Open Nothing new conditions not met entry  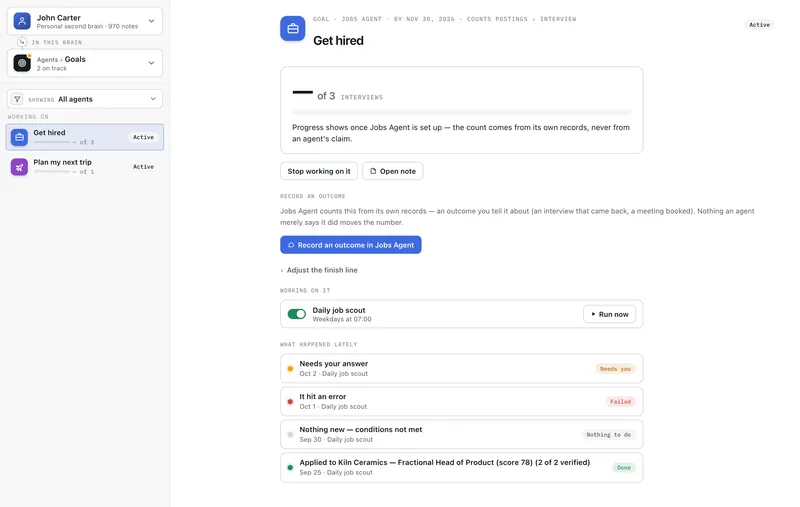pyautogui.click(x=462, y=435)
